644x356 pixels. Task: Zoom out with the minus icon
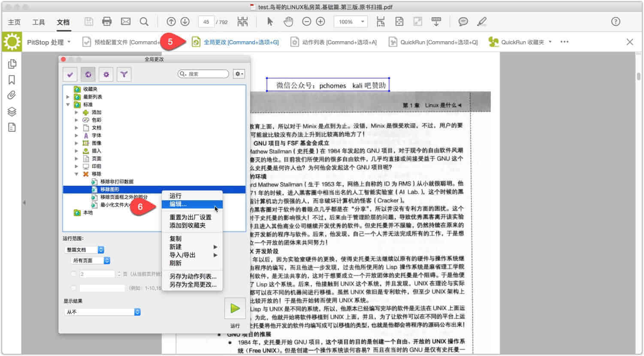[306, 21]
